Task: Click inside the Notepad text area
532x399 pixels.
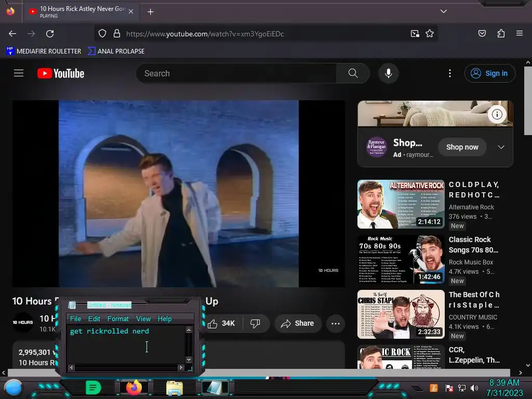Action: click(126, 345)
